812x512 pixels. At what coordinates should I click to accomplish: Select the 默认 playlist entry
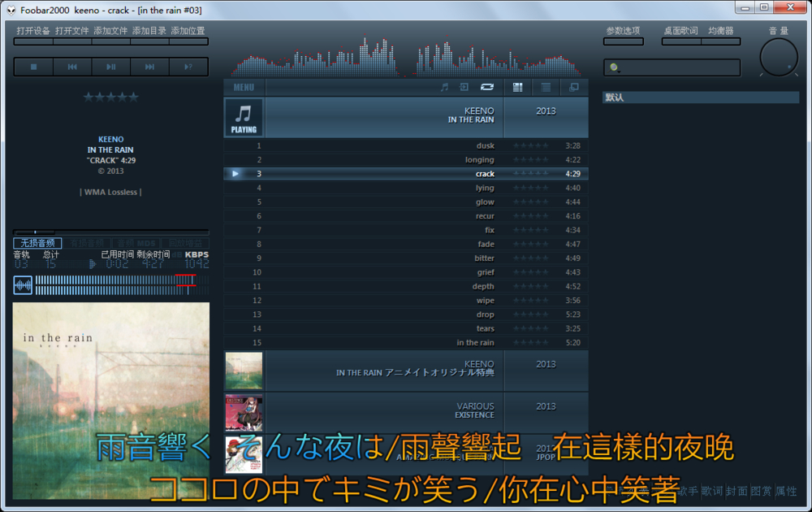[x=700, y=98]
